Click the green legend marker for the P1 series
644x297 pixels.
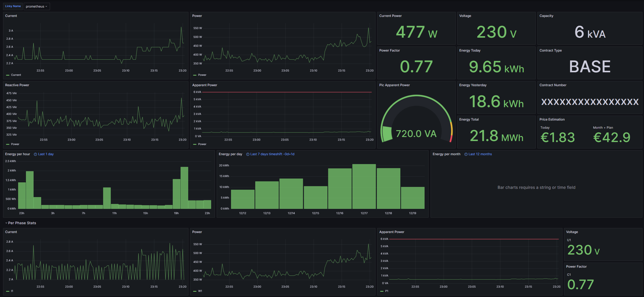(382, 291)
